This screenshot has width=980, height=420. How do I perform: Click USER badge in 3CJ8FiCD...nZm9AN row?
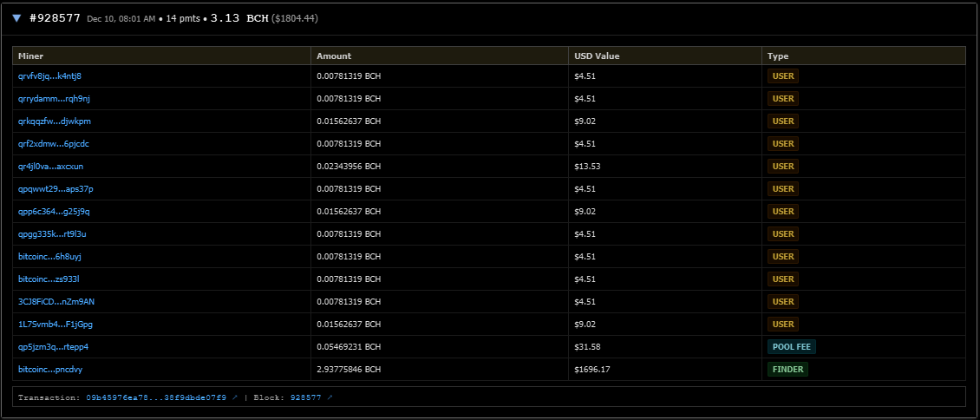[x=783, y=302]
